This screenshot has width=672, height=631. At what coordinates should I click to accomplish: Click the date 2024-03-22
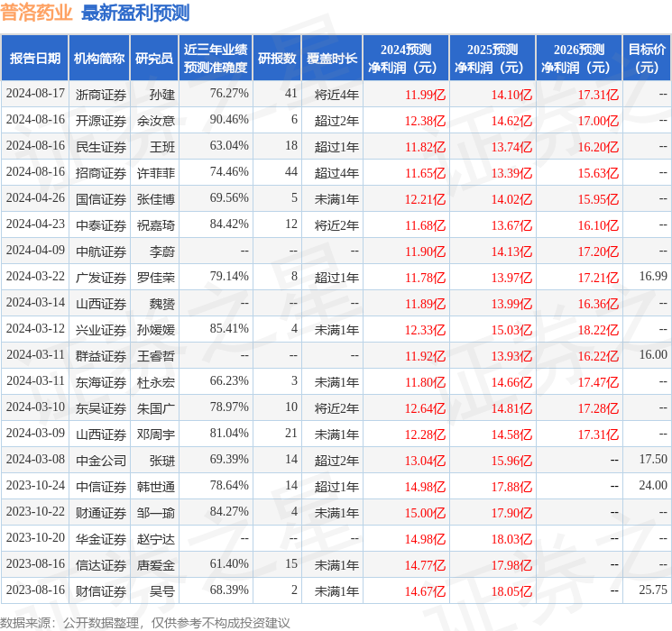click(x=35, y=276)
